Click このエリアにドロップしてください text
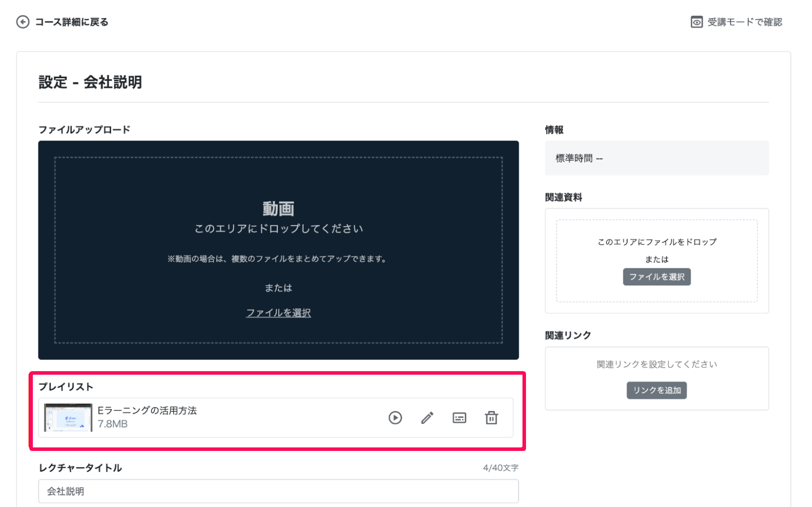Viewport: 812px width, 507px height. point(278,229)
